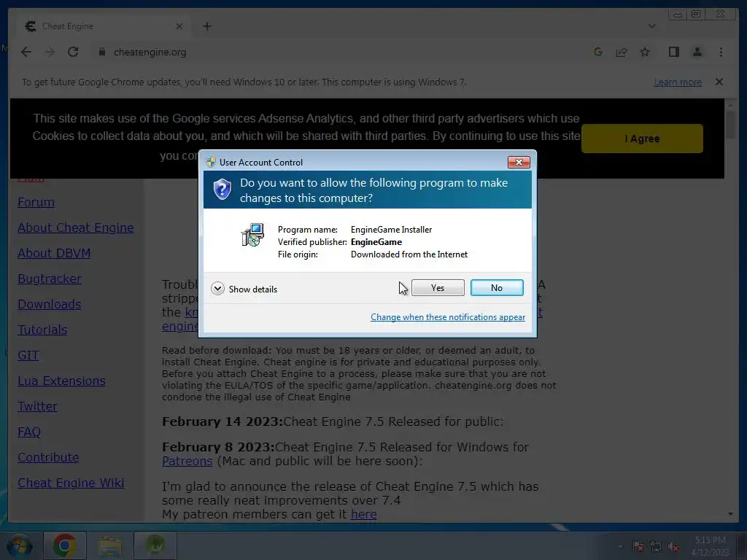
Task: Click the share page icon
Action: pyautogui.click(x=622, y=52)
